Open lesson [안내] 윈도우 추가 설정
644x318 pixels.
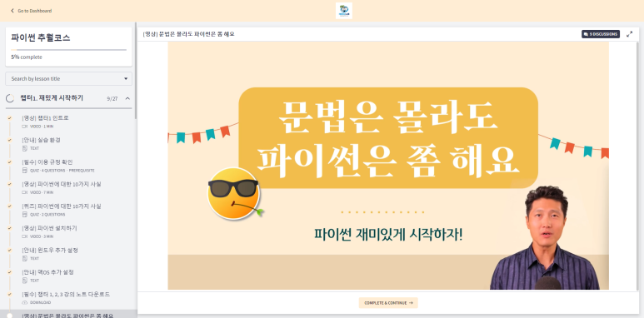click(50, 251)
